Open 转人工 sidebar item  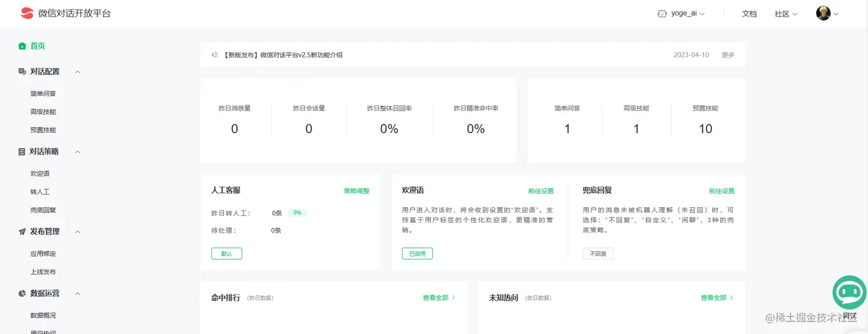40,192
